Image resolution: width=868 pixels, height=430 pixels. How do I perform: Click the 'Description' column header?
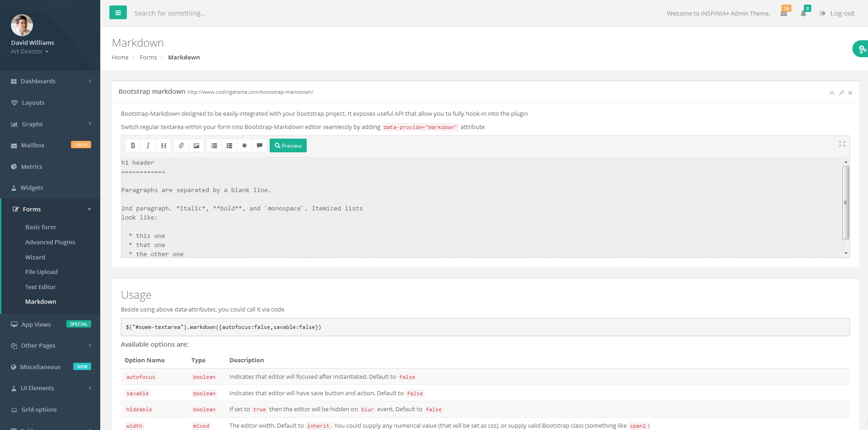pyautogui.click(x=247, y=360)
